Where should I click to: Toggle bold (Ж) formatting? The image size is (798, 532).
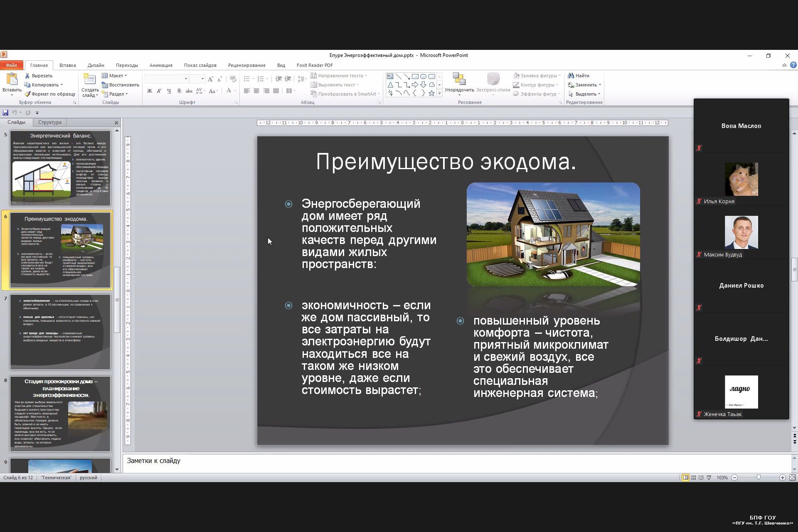click(150, 91)
